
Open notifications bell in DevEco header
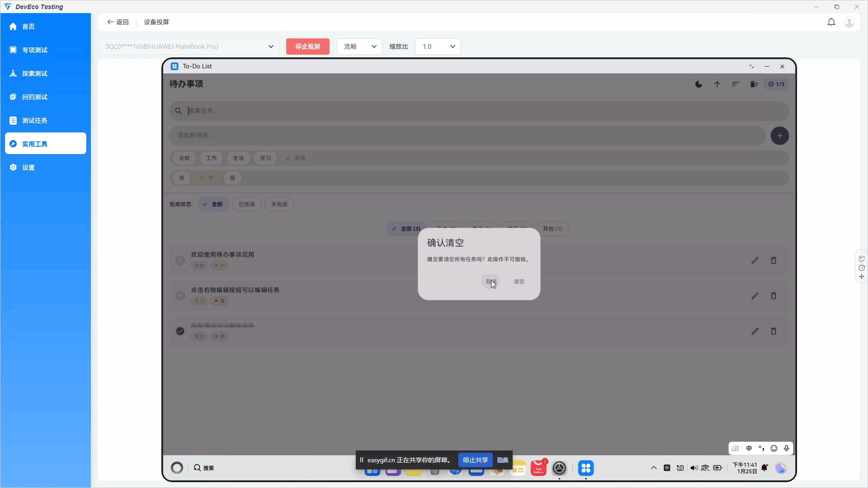pos(831,22)
